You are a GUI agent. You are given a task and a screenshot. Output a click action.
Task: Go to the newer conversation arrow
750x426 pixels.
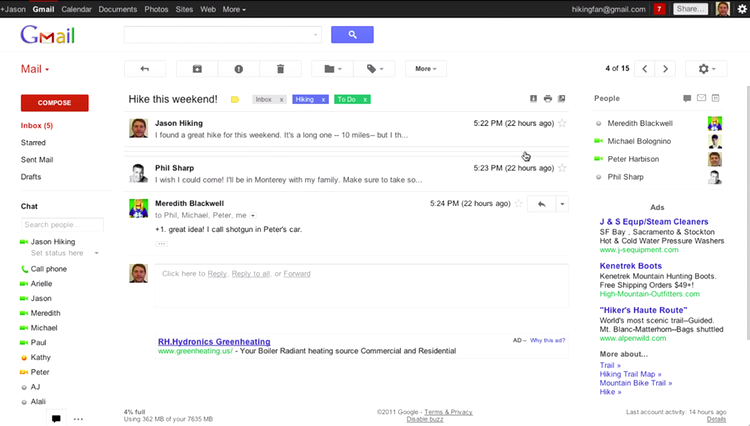pyautogui.click(x=645, y=69)
